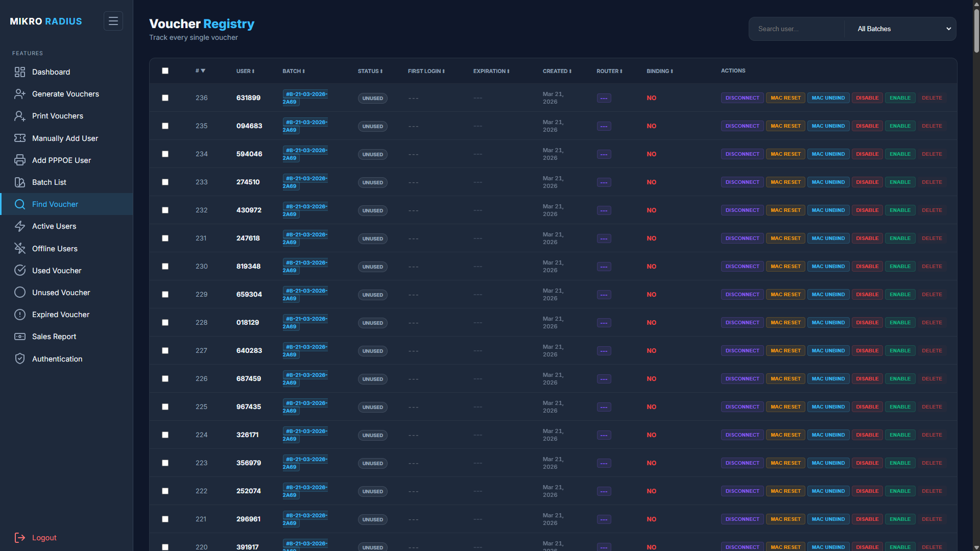
Task: Tick the checkbox for voucher 631899
Action: coord(165,98)
